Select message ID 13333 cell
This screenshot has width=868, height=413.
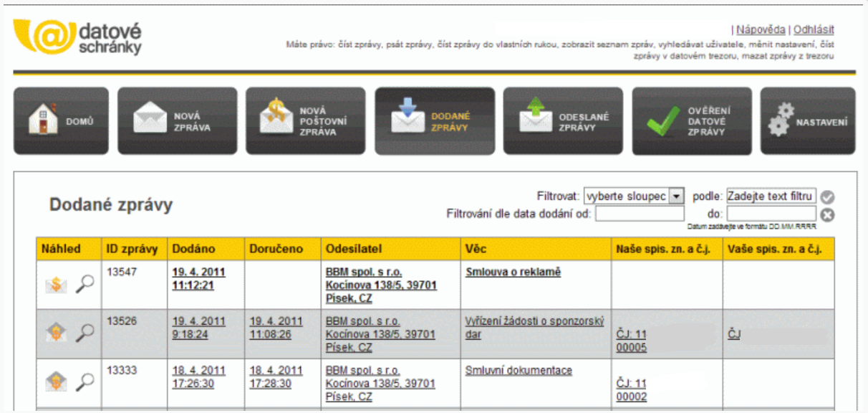135,384
